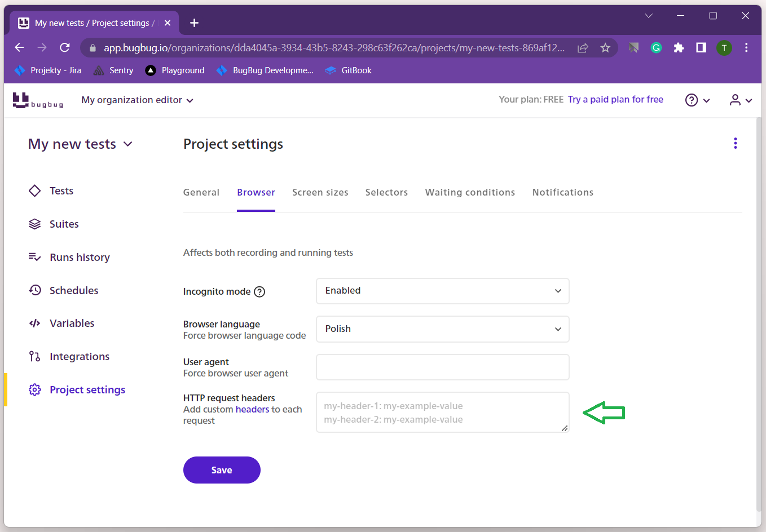Follow the Try a paid plan link
Image resolution: width=766 pixels, height=532 pixels.
[615, 100]
